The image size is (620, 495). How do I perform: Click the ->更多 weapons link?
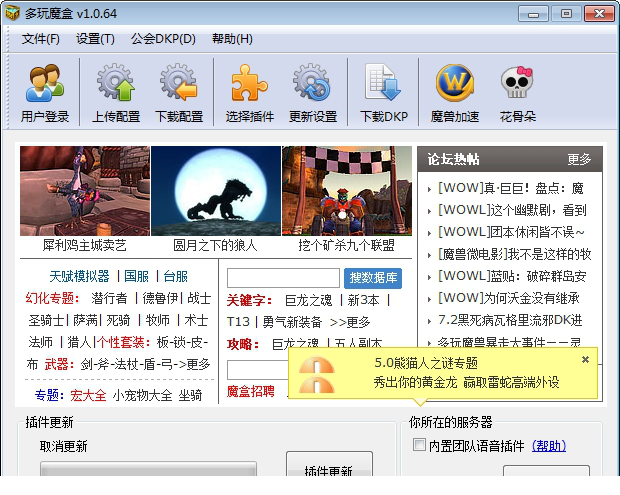pos(192,364)
